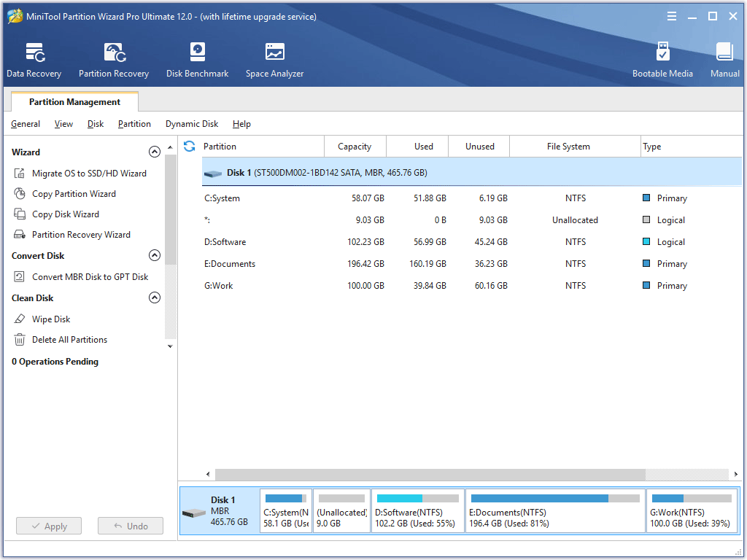This screenshot has width=747, height=560.
Task: Click the Partition Recovery Wizard icon
Action: [20, 235]
